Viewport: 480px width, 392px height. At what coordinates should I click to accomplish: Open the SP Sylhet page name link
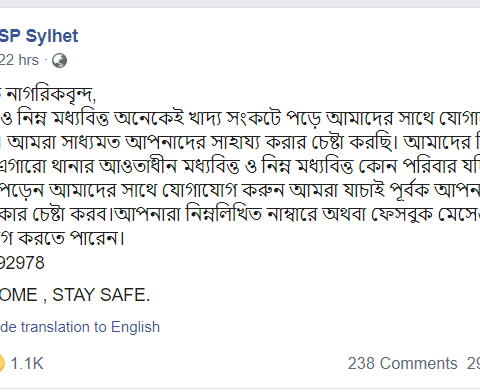39,36
